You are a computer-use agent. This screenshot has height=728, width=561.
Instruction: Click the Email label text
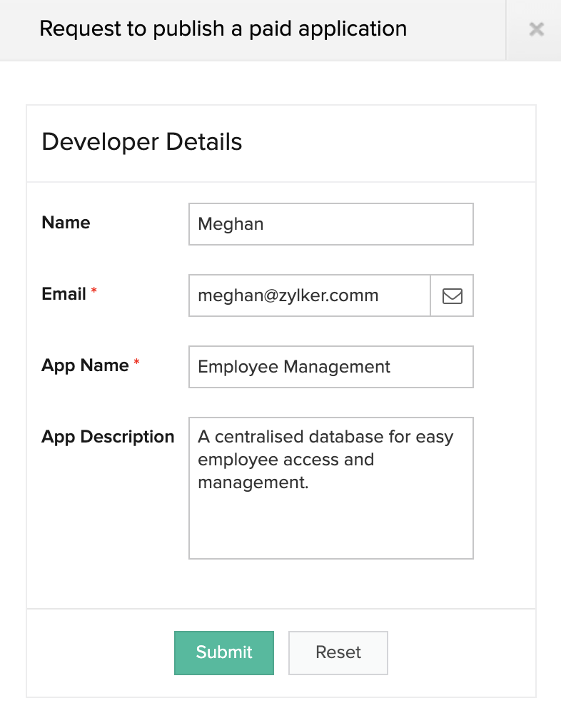[x=64, y=294]
